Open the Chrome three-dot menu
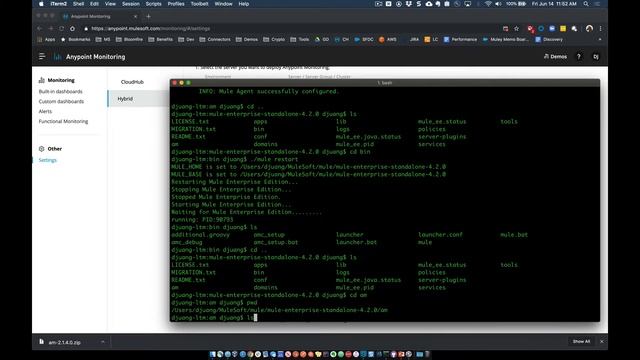The image size is (640, 360). (x=600, y=29)
